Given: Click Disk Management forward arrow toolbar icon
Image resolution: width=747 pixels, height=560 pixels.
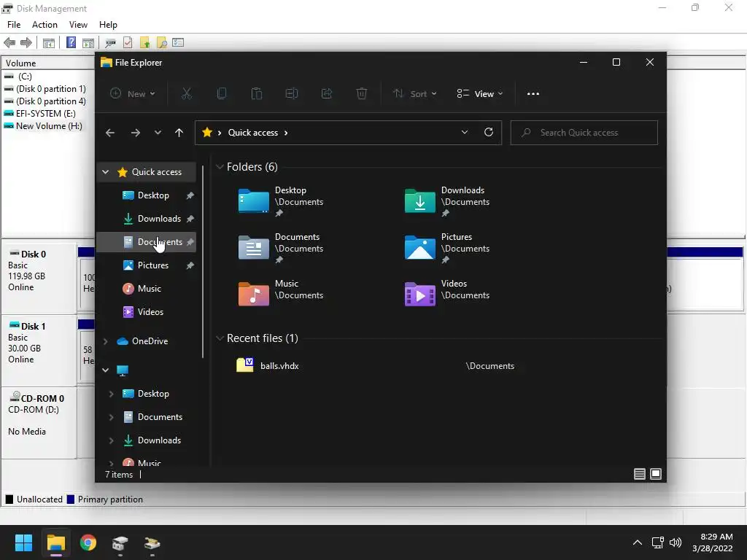Looking at the screenshot, I should (x=26, y=43).
